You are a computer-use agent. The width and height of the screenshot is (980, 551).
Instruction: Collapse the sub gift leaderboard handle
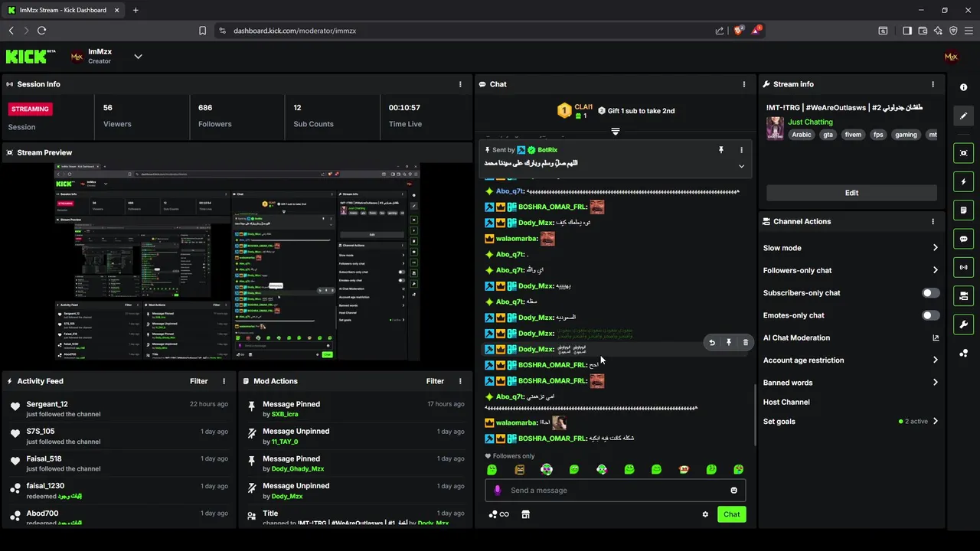(x=615, y=132)
